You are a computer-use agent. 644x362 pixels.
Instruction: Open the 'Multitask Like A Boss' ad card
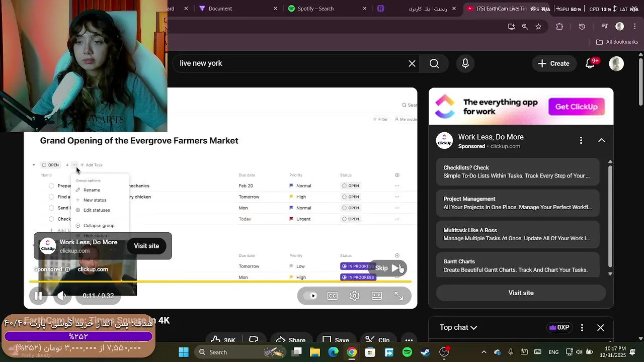tap(518, 234)
